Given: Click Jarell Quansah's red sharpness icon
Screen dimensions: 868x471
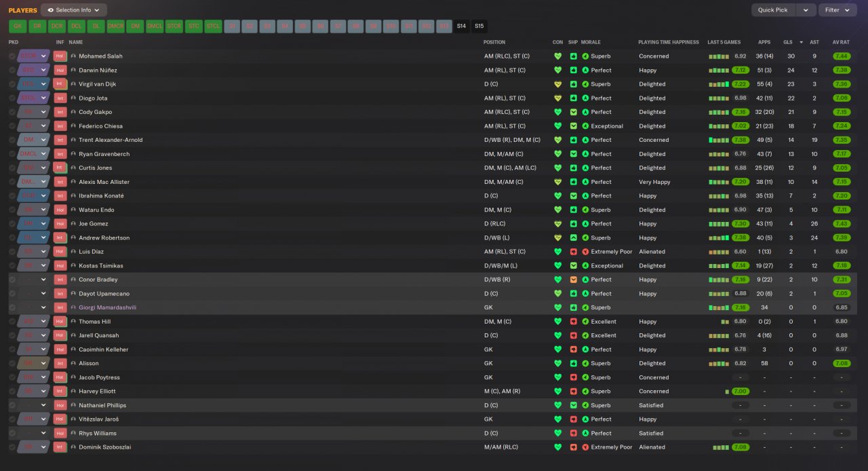Looking at the screenshot, I should (x=574, y=335).
